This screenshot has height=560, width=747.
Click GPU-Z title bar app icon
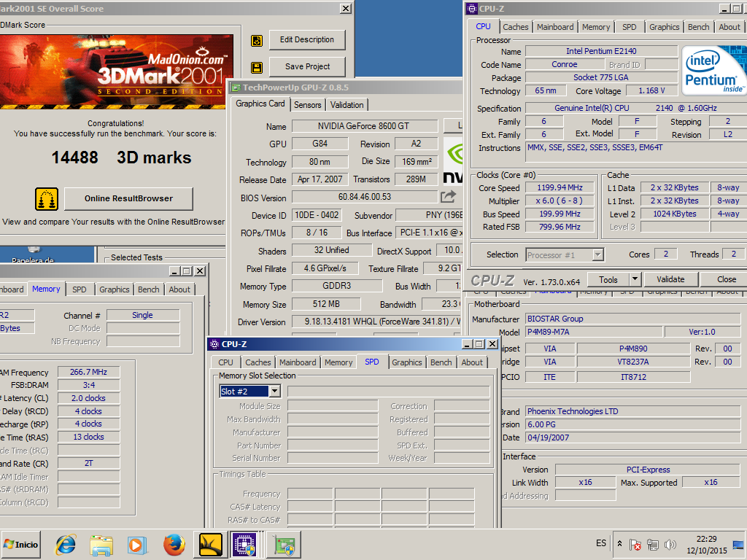tap(235, 87)
